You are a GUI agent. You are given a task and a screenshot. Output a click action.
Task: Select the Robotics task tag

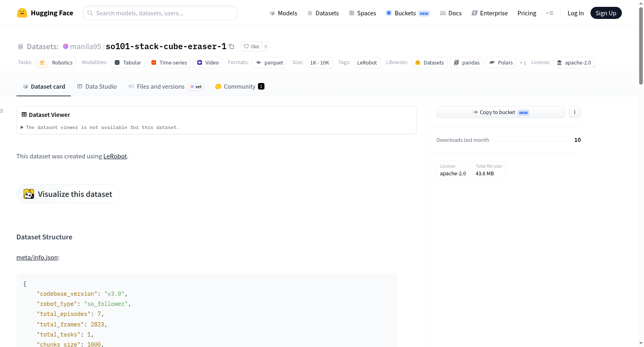tap(56, 62)
